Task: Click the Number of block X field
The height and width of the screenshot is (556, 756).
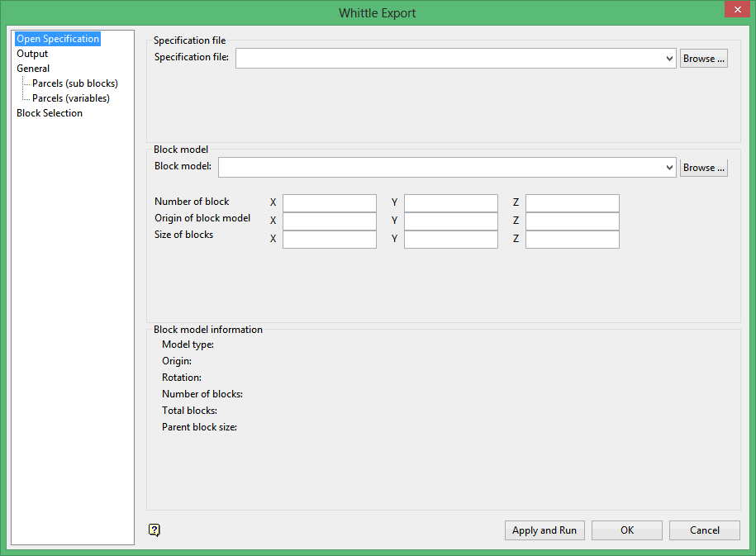Action: (x=330, y=203)
